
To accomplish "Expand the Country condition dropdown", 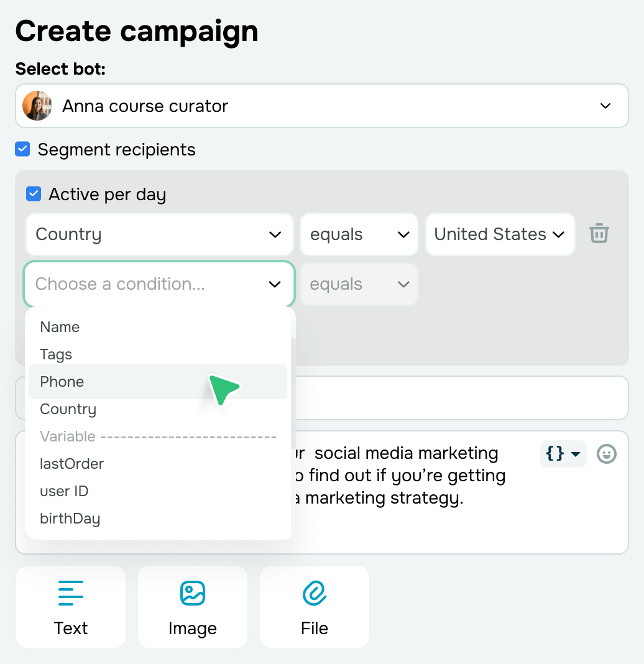I will point(159,234).
